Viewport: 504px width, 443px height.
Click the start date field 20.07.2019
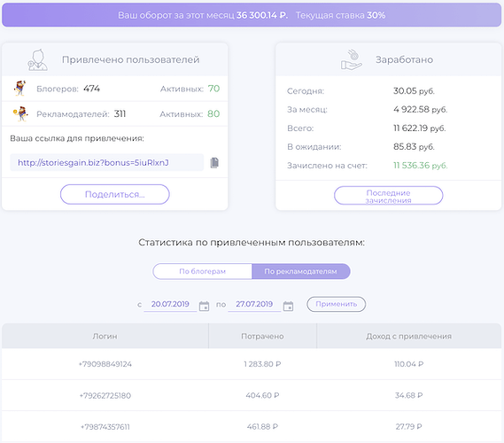tap(170, 304)
